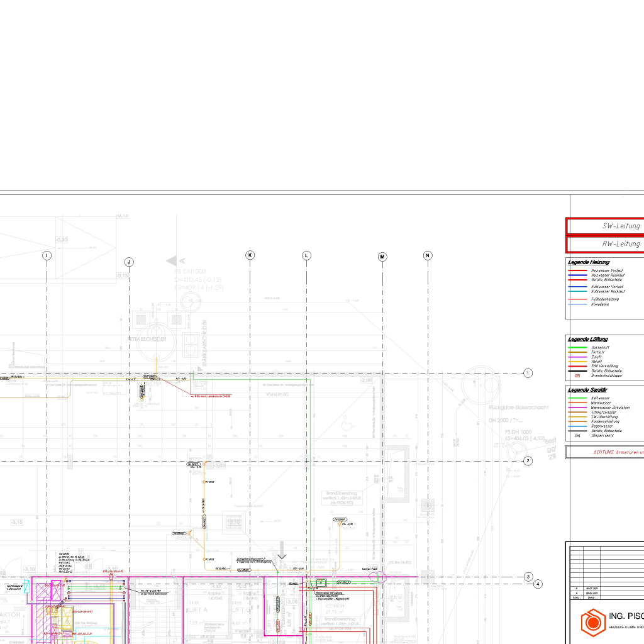This screenshot has height=644, width=644.
Task: Click the green Aussenluft line sample
Action: coord(577,347)
